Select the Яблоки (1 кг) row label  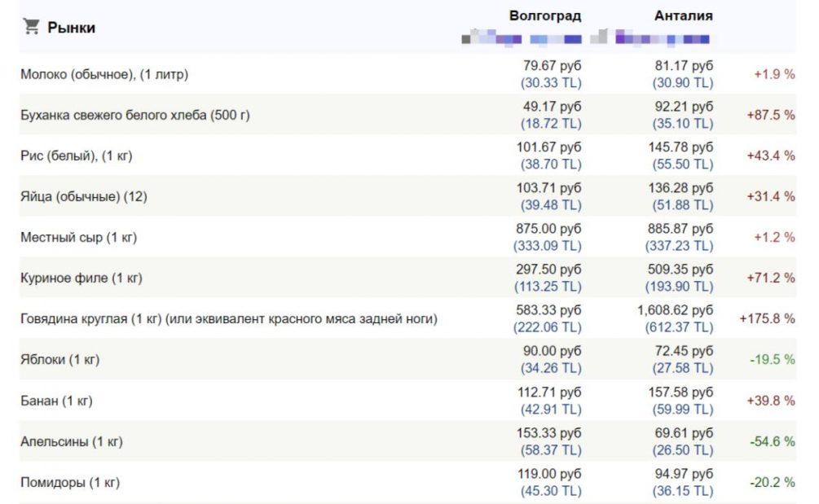pyautogui.click(x=59, y=360)
